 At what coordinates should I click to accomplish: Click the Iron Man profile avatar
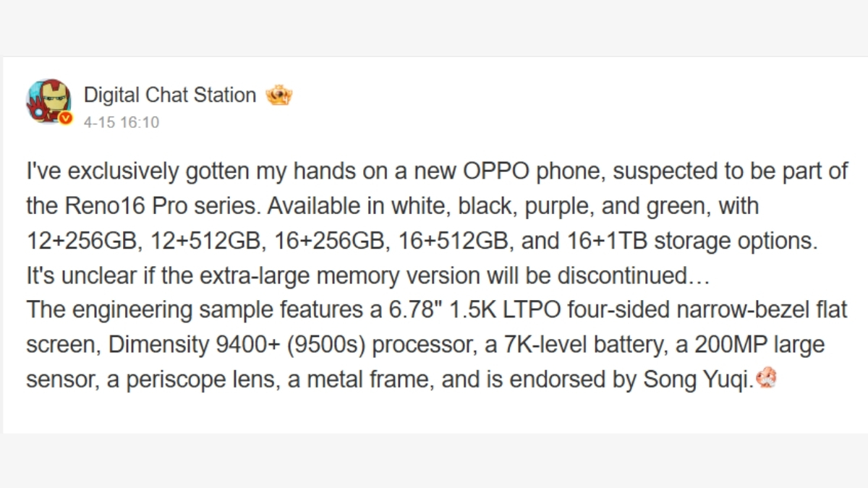(48, 100)
